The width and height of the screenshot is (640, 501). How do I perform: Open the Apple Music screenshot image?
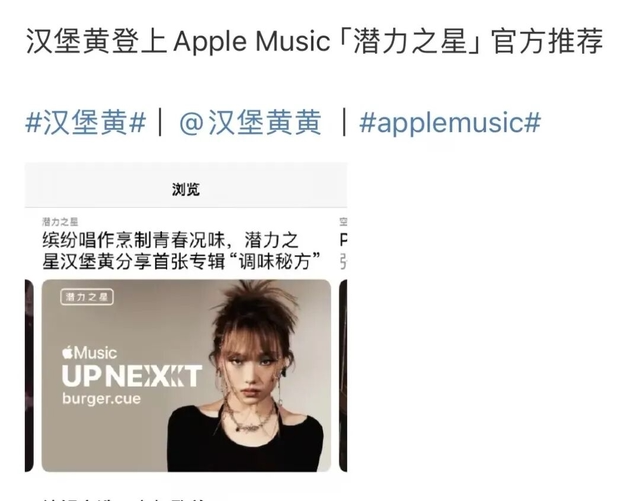[x=186, y=317]
